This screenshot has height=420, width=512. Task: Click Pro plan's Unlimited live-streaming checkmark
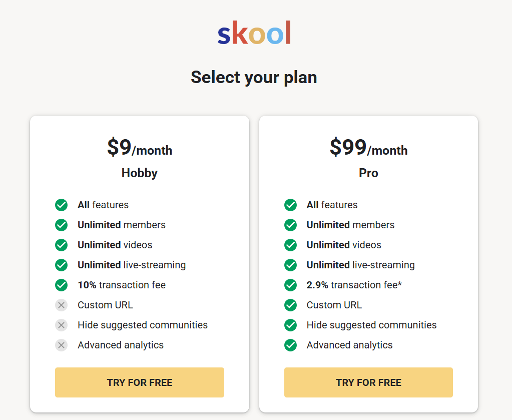(290, 265)
